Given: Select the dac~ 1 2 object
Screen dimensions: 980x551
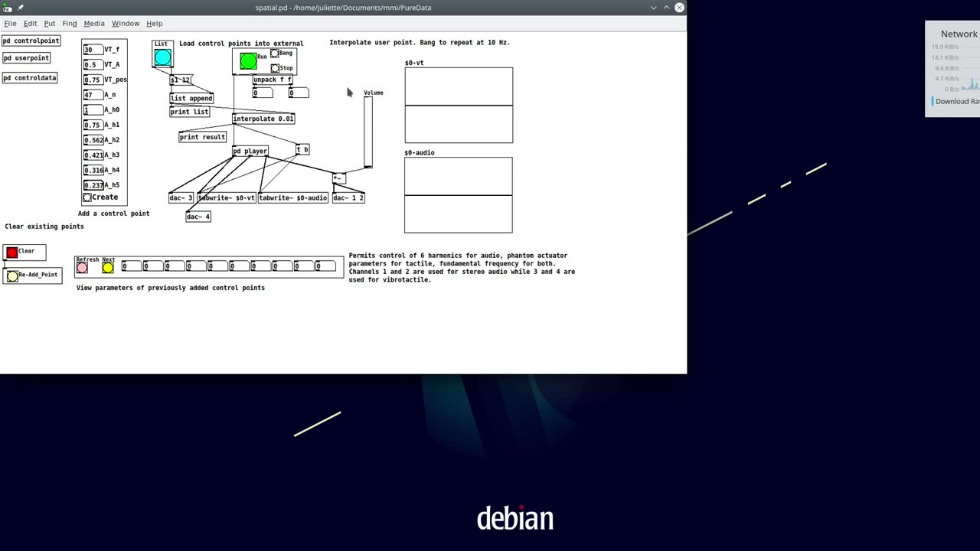Looking at the screenshot, I should pyautogui.click(x=348, y=197).
